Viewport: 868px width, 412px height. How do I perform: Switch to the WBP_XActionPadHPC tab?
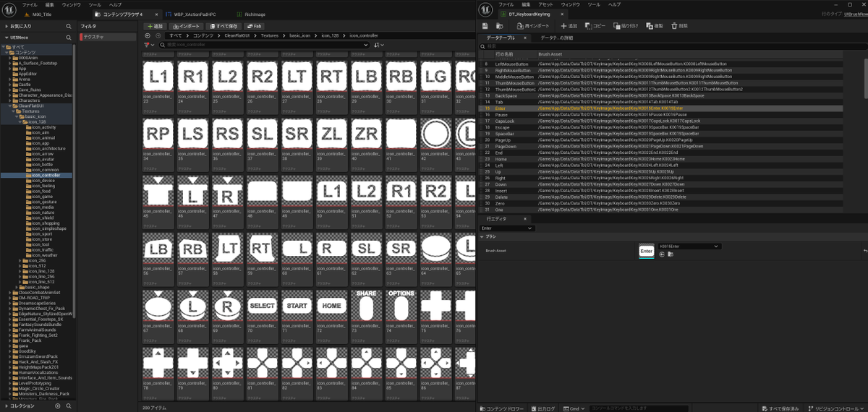[190, 14]
